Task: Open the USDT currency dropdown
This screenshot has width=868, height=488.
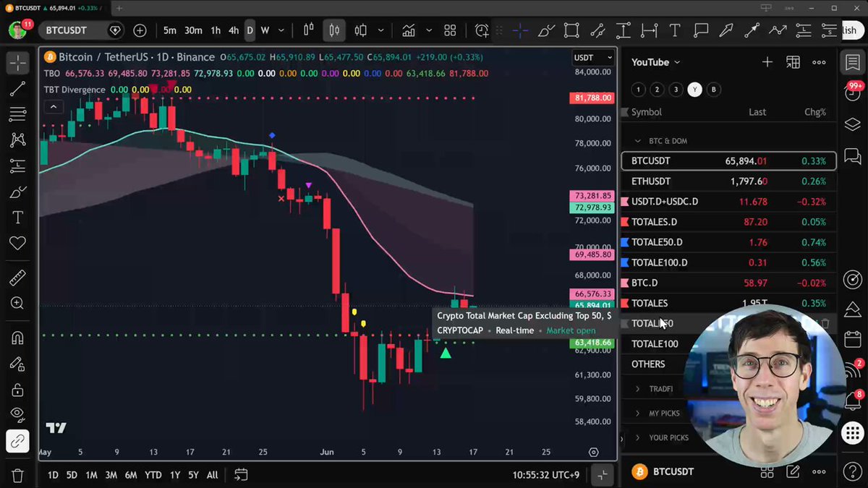Action: point(593,57)
